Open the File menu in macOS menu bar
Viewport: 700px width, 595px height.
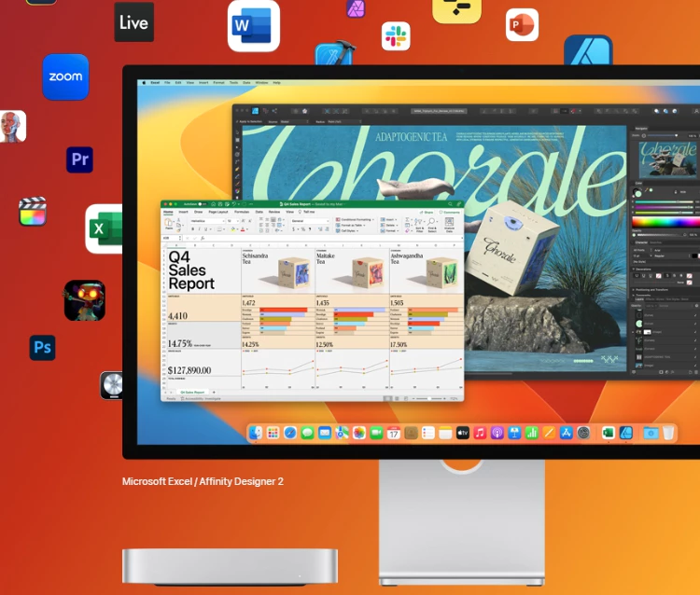point(167,83)
